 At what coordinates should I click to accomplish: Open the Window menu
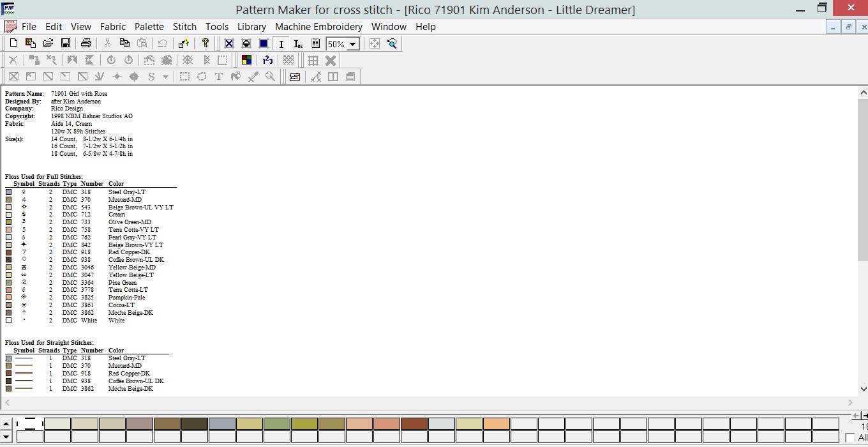tap(389, 27)
